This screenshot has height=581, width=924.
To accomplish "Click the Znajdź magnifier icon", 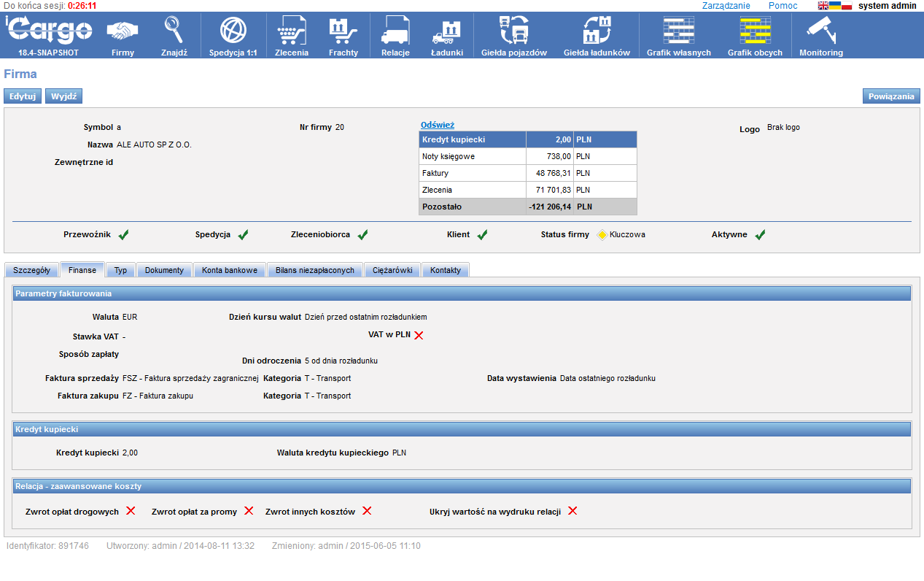I will point(174,31).
